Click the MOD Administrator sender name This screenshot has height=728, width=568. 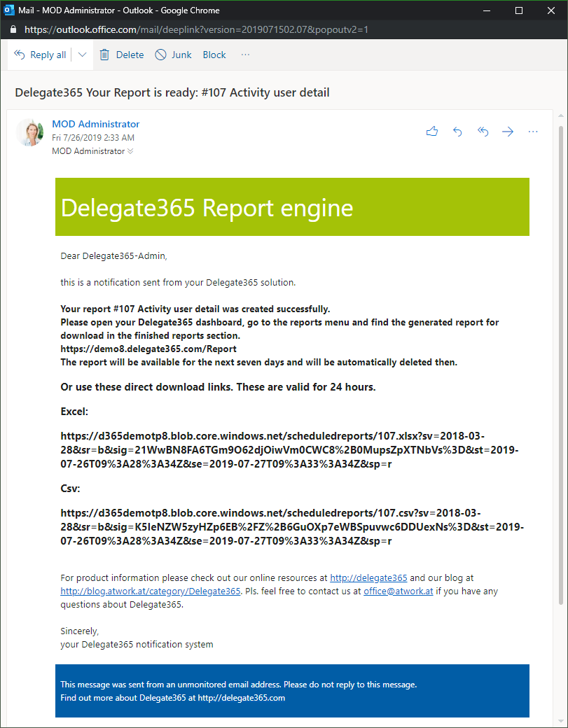click(x=96, y=124)
